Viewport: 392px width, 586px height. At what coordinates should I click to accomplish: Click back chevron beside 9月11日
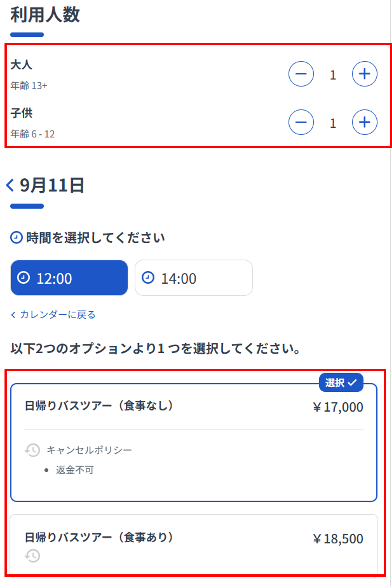pyautogui.click(x=10, y=185)
